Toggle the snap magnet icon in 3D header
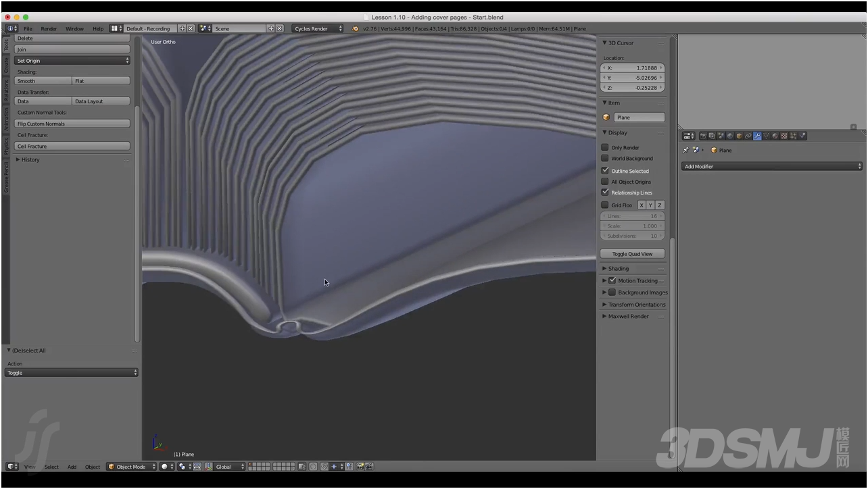The image size is (868, 489). point(324,467)
